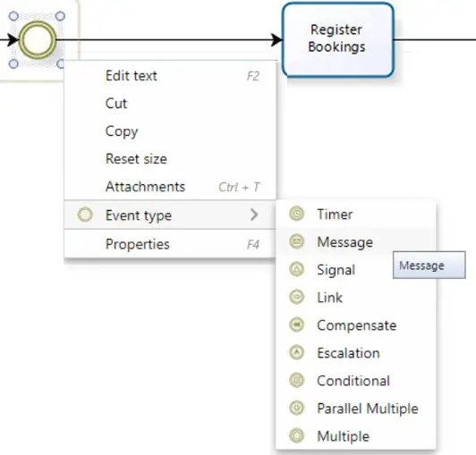Select the Multiple event type icon
This screenshot has width=476, height=455.
(296, 436)
